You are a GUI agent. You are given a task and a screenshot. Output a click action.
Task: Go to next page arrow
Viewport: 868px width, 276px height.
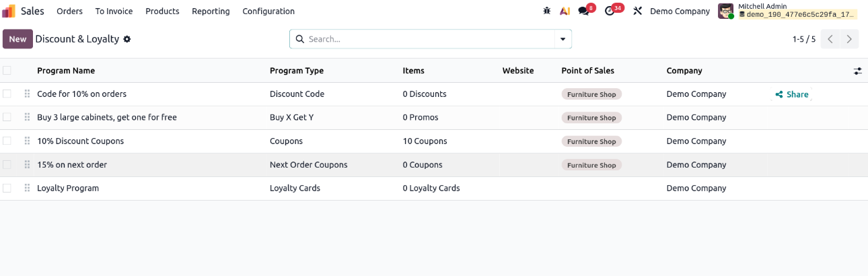[x=850, y=40]
